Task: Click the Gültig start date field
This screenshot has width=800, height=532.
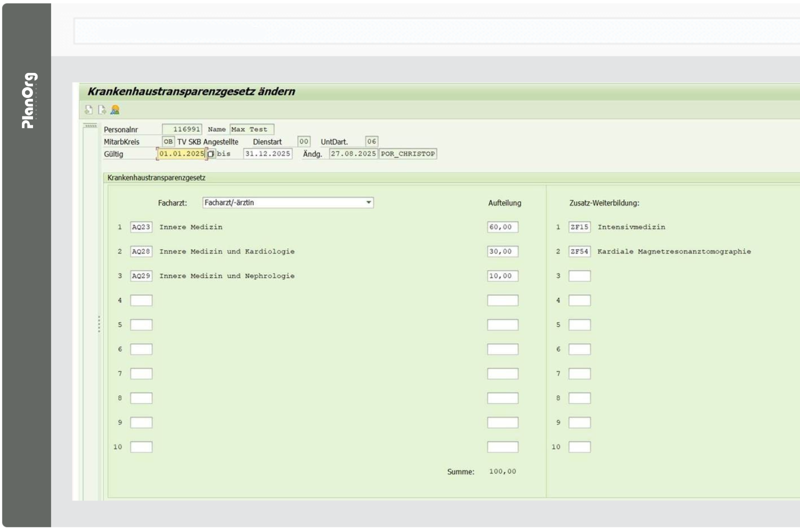Action: (181, 154)
